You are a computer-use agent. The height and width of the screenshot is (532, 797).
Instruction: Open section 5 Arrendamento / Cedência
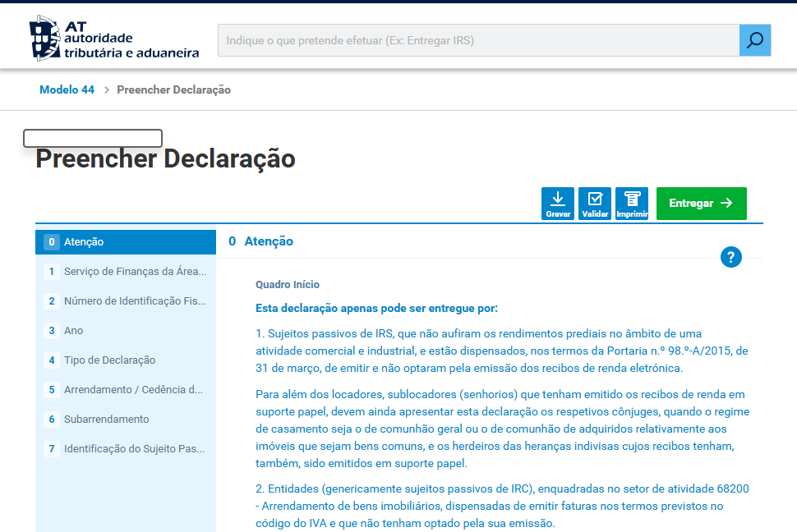point(123,389)
